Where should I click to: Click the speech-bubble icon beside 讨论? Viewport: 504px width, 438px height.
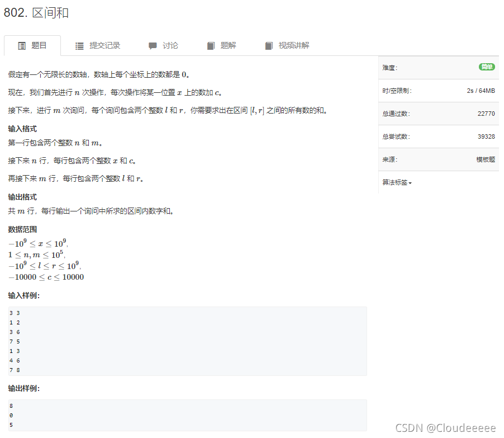click(x=152, y=45)
